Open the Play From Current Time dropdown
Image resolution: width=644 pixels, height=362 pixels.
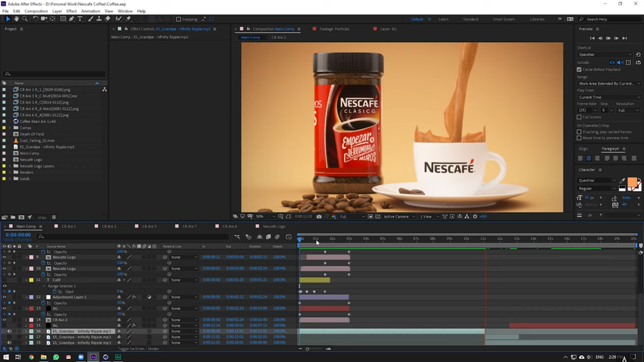point(609,97)
